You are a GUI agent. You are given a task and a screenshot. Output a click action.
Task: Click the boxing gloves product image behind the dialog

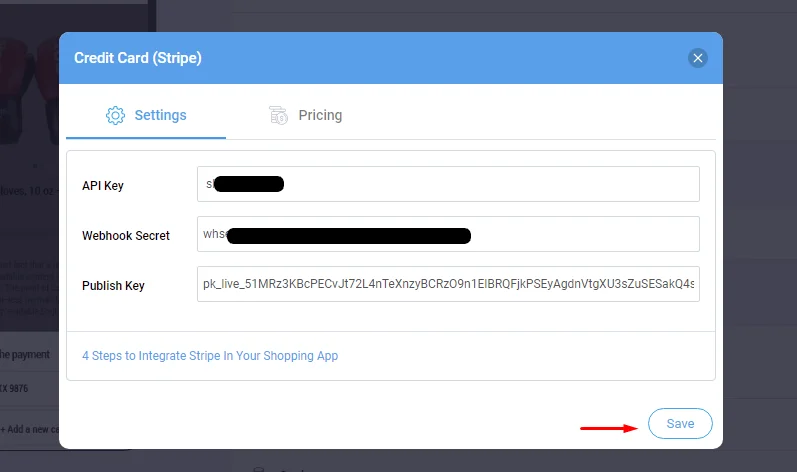[x=29, y=91]
